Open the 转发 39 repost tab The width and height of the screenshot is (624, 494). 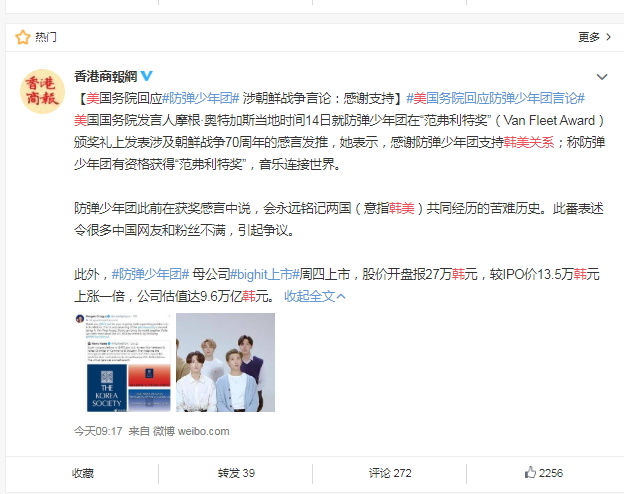coord(236,473)
